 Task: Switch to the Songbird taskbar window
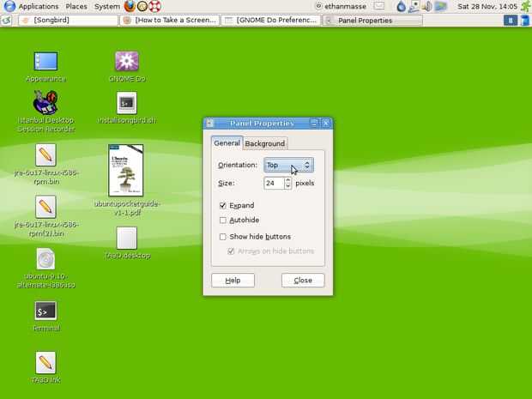click(x=68, y=21)
